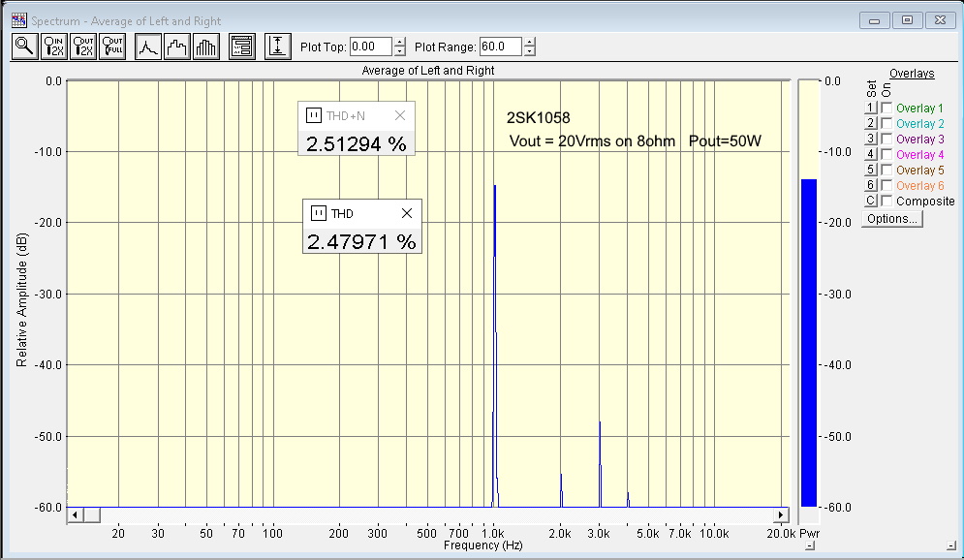Click the vertical autoscale icon

tap(278, 47)
